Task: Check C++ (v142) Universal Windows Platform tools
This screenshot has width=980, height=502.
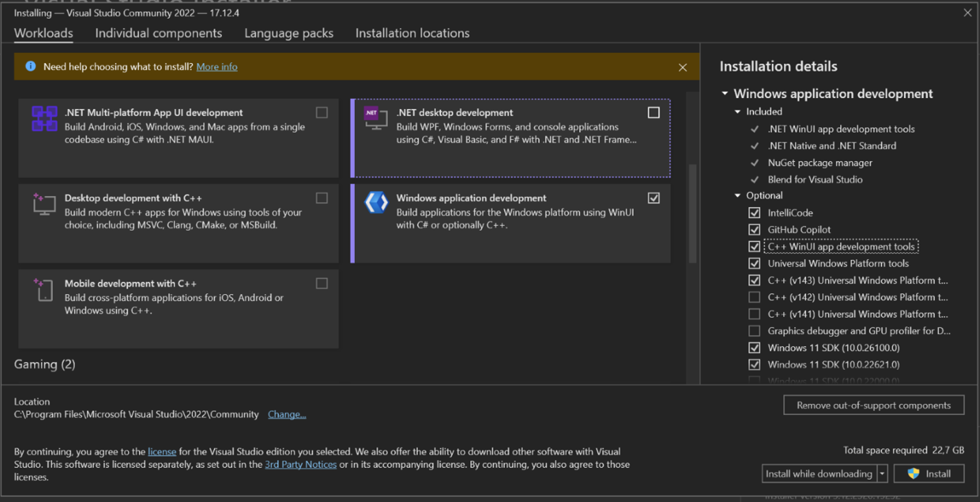Action: point(755,297)
